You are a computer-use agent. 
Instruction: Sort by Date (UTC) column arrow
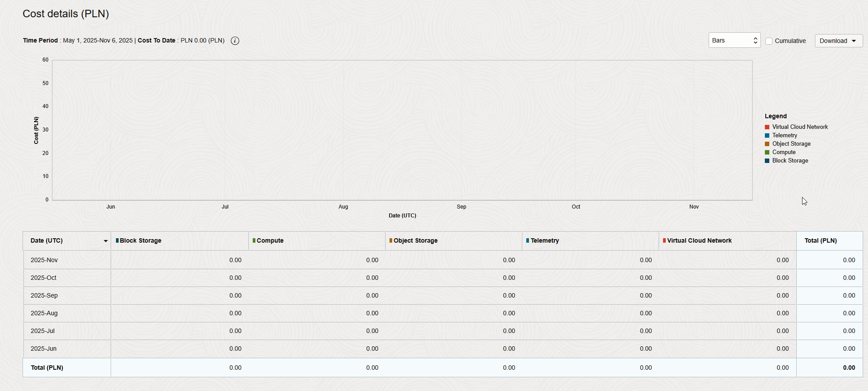[105, 241]
